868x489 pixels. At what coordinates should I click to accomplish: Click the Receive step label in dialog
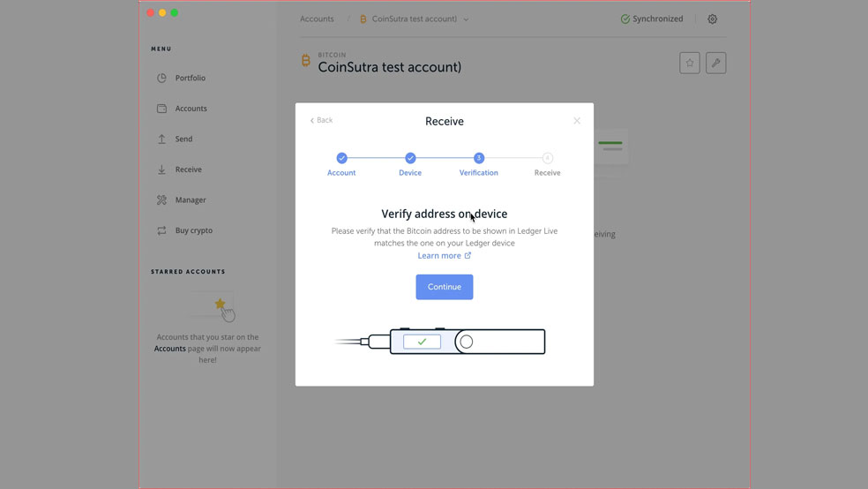point(548,173)
